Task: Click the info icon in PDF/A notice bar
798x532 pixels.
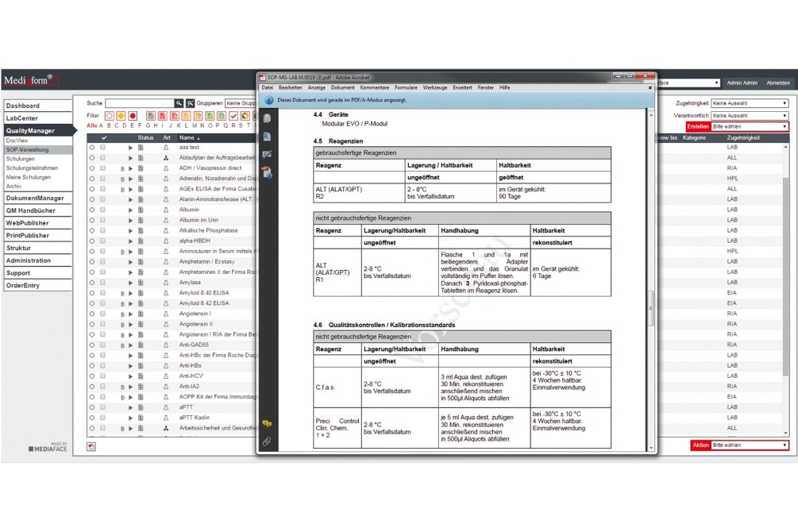Action: 268,100
